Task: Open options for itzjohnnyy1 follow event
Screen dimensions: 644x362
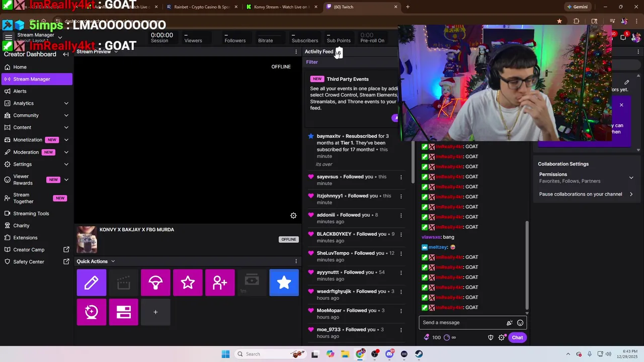Action: tap(401, 196)
